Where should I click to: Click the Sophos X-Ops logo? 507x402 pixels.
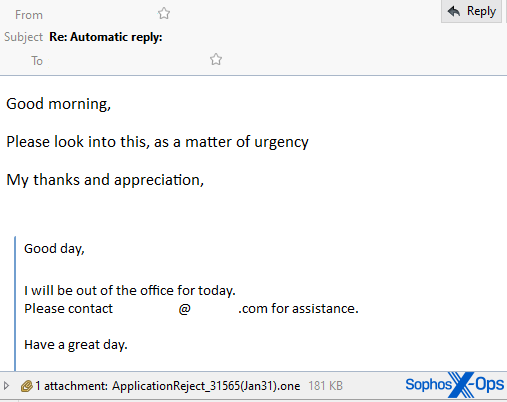click(x=455, y=385)
